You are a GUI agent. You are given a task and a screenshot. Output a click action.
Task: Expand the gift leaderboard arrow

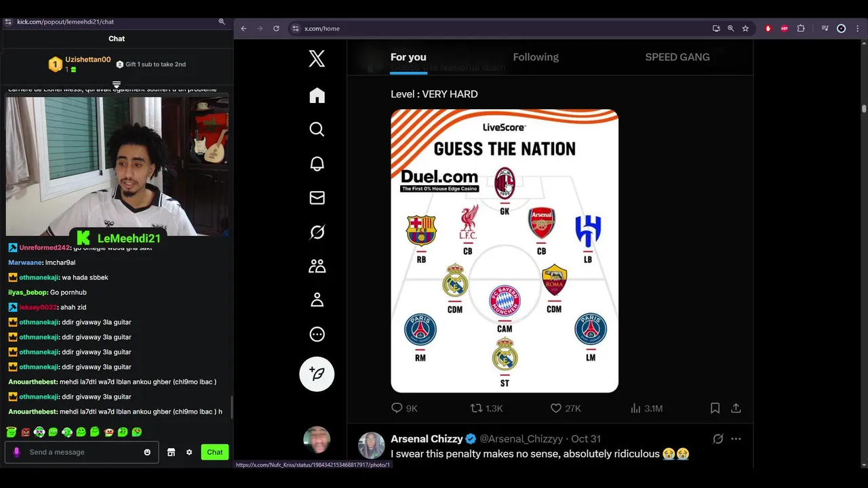tap(117, 85)
